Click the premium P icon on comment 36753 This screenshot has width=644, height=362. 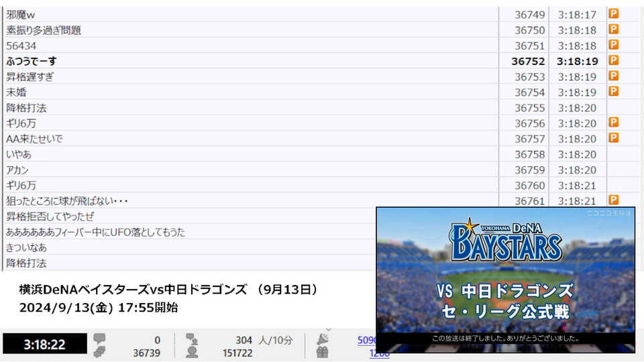[x=613, y=76]
